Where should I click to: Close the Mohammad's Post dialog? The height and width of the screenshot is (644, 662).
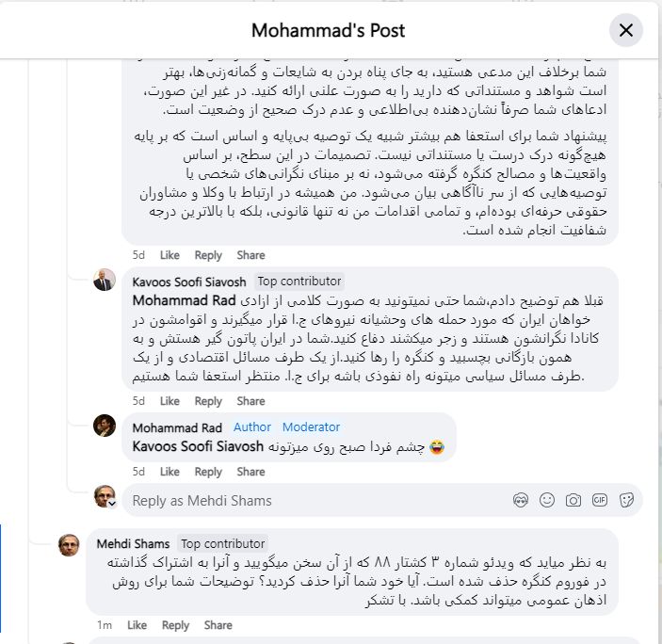[625, 30]
